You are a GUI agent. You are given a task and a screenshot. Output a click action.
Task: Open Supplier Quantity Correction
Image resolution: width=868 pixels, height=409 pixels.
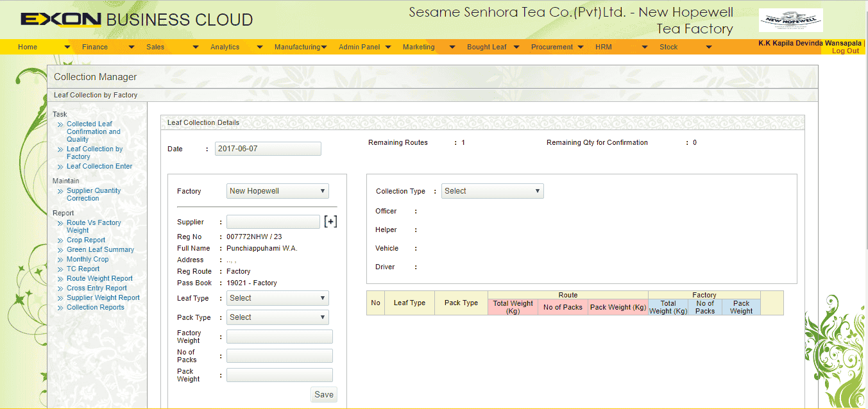click(94, 194)
